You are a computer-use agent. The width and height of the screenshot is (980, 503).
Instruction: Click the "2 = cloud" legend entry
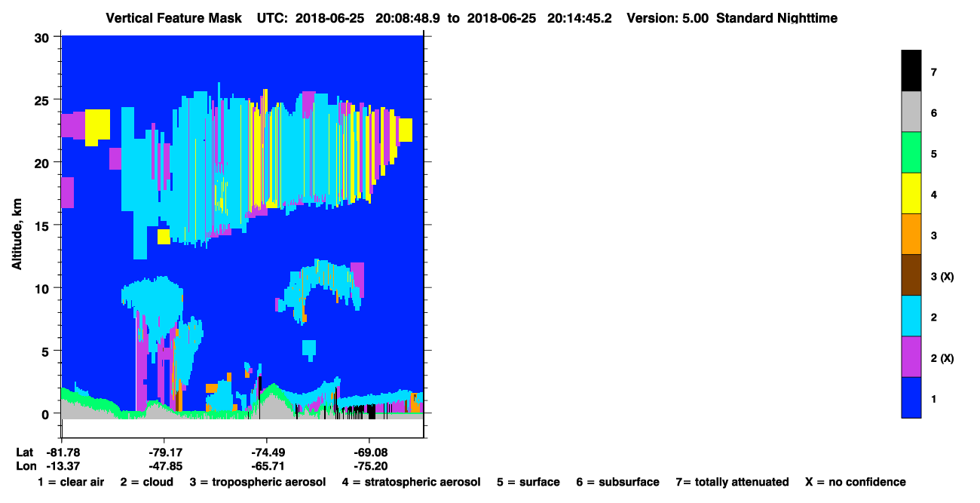pyautogui.click(x=146, y=482)
